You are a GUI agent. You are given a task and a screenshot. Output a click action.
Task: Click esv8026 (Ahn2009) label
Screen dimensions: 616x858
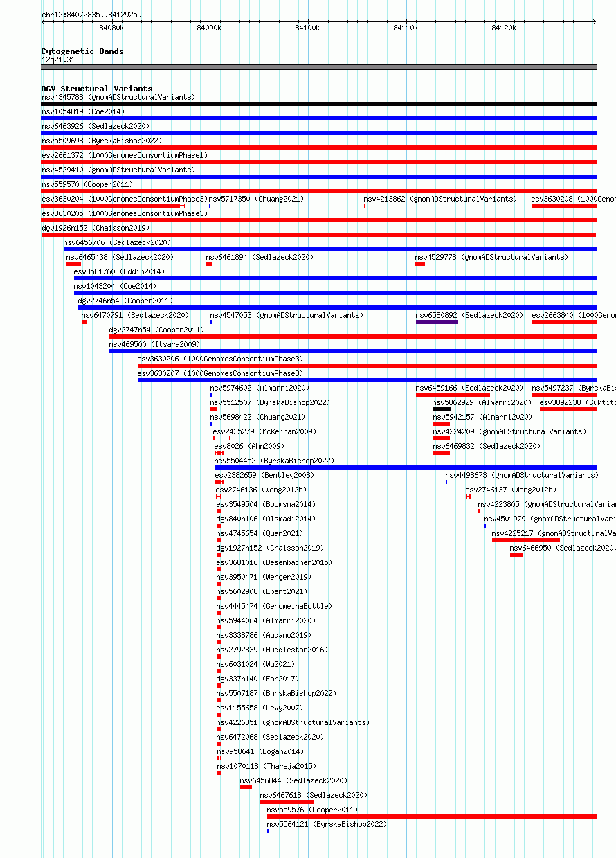coord(248,446)
